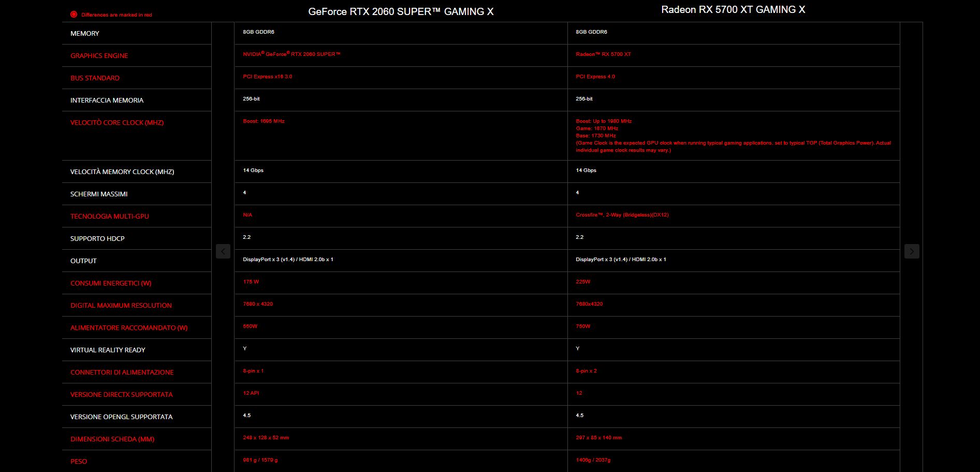Select the MEMORY row label
Viewport: 980px width, 472px height.
pyautogui.click(x=85, y=33)
